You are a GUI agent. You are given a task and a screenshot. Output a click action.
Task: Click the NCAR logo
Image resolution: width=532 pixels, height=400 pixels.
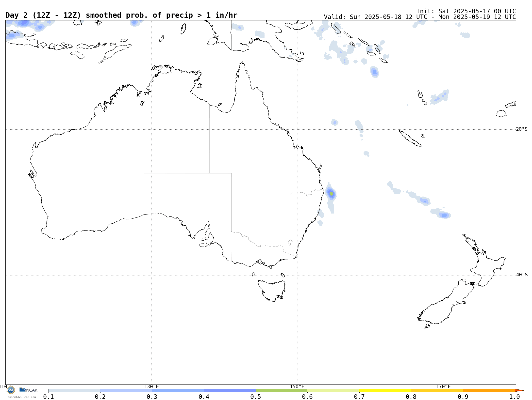(28, 390)
